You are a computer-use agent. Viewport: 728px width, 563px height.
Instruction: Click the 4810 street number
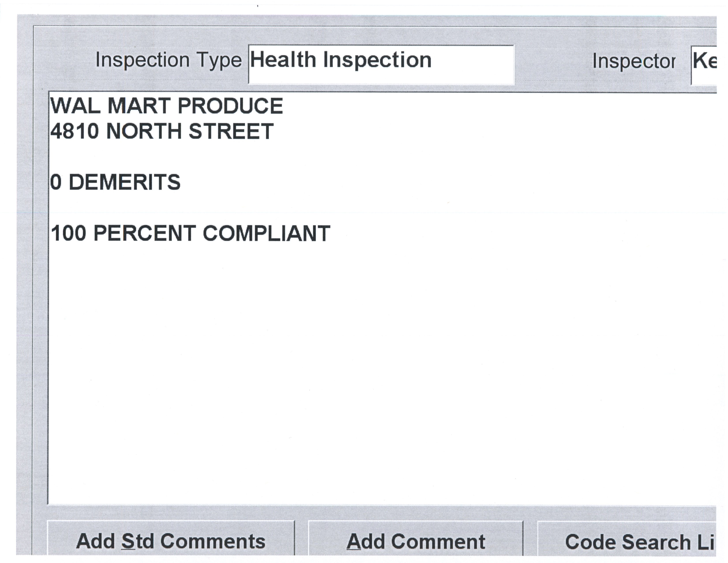pos(74,131)
